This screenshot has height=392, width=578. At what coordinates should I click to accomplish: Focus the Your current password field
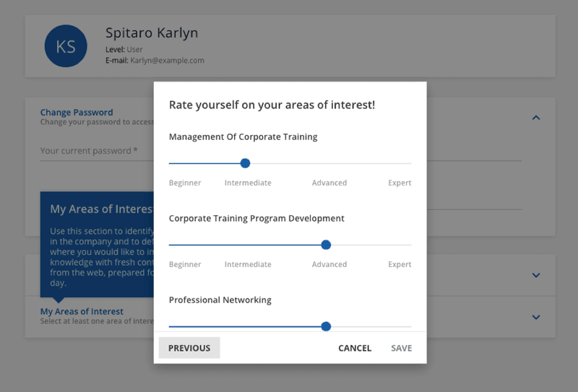tap(97, 151)
